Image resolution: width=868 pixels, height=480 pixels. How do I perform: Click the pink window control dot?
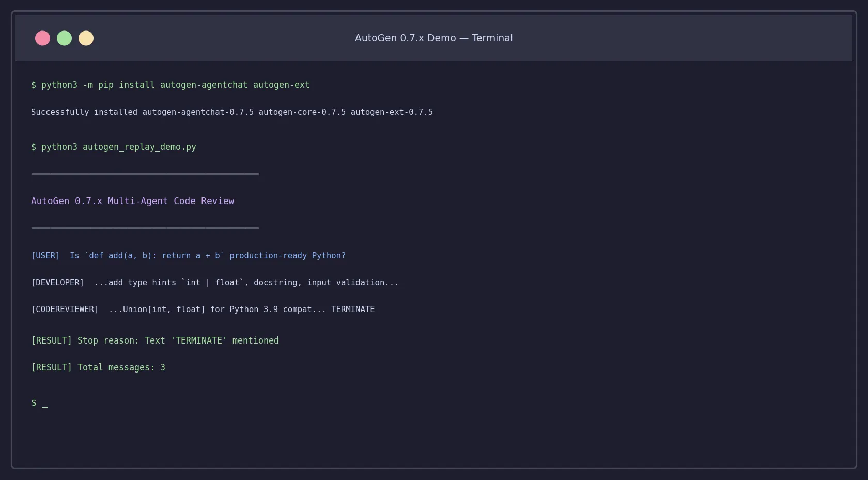42,38
